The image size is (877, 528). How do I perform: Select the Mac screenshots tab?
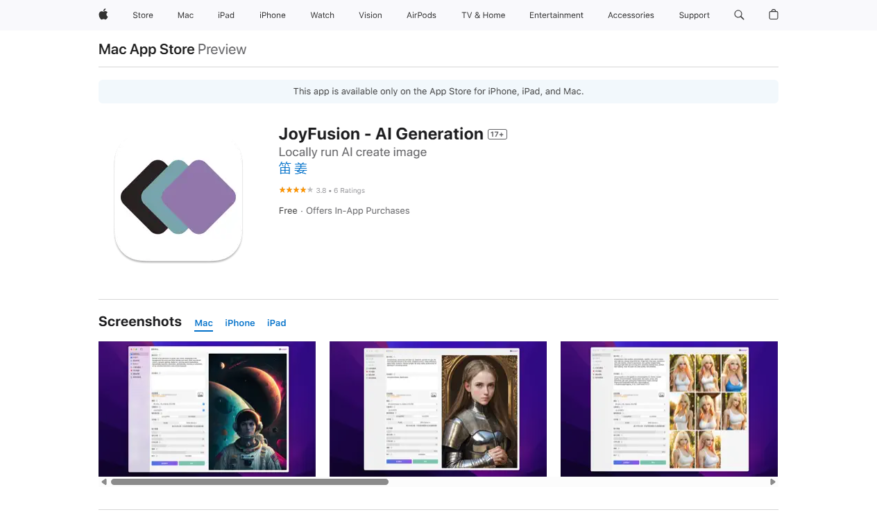click(x=204, y=323)
